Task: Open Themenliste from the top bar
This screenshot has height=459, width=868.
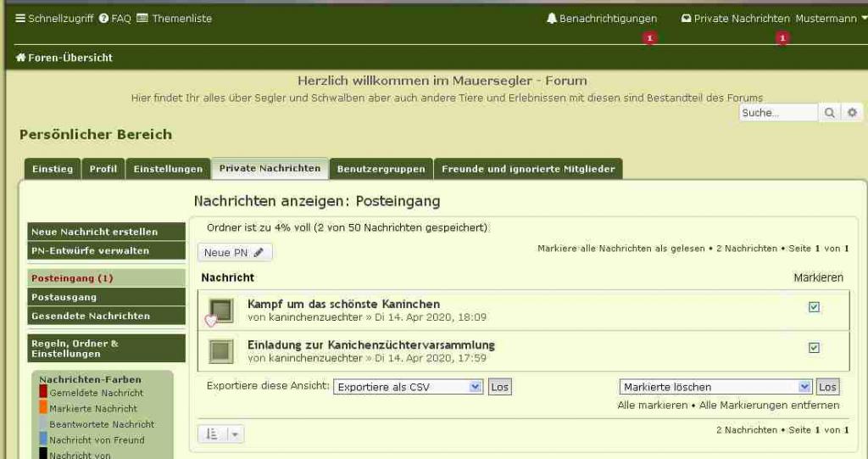Action: pyautogui.click(x=142, y=19)
